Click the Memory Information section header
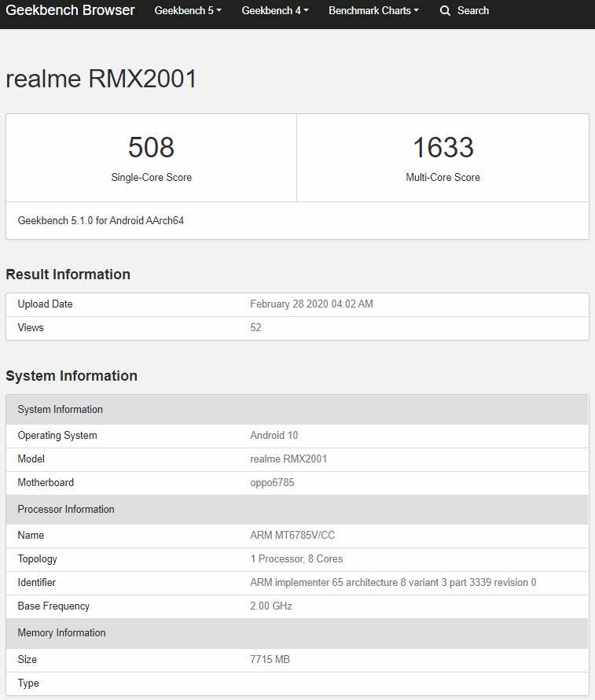This screenshot has height=700, width=595. click(x=297, y=633)
